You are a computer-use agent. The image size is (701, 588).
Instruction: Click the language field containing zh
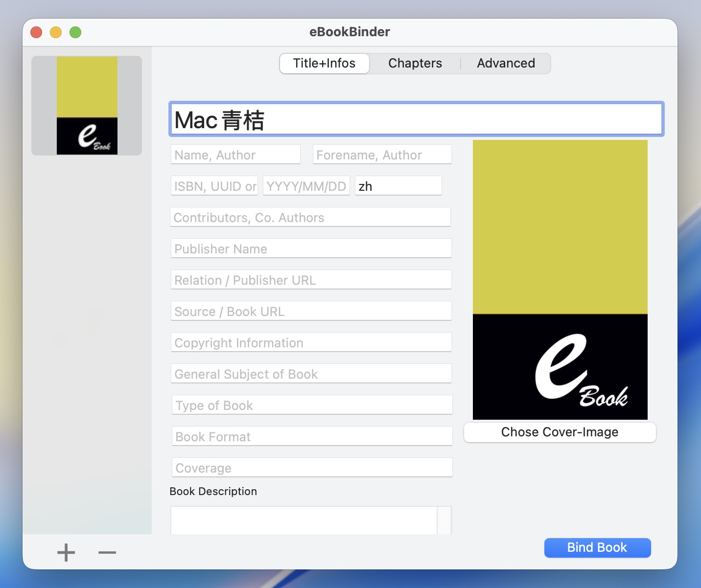point(398,186)
